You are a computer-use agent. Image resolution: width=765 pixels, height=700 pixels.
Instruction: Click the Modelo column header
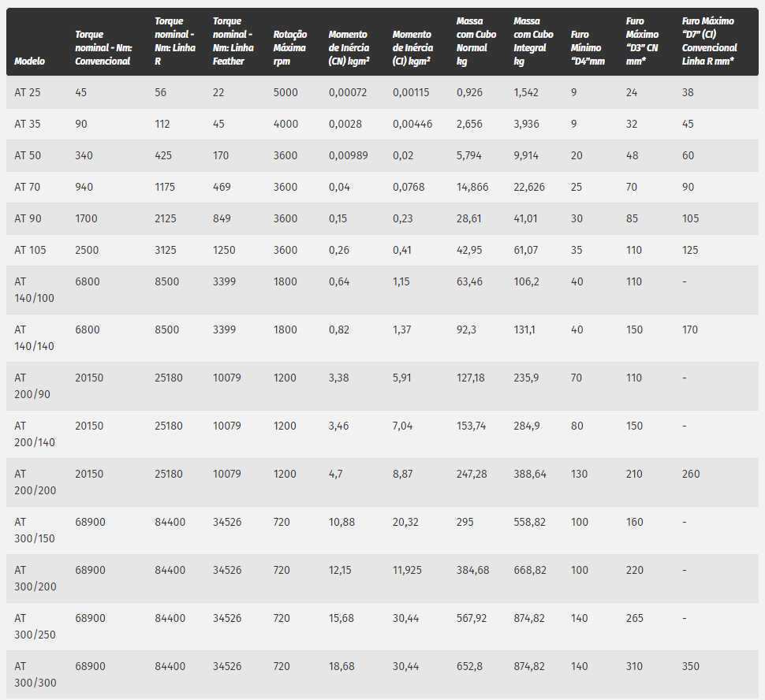[29, 61]
